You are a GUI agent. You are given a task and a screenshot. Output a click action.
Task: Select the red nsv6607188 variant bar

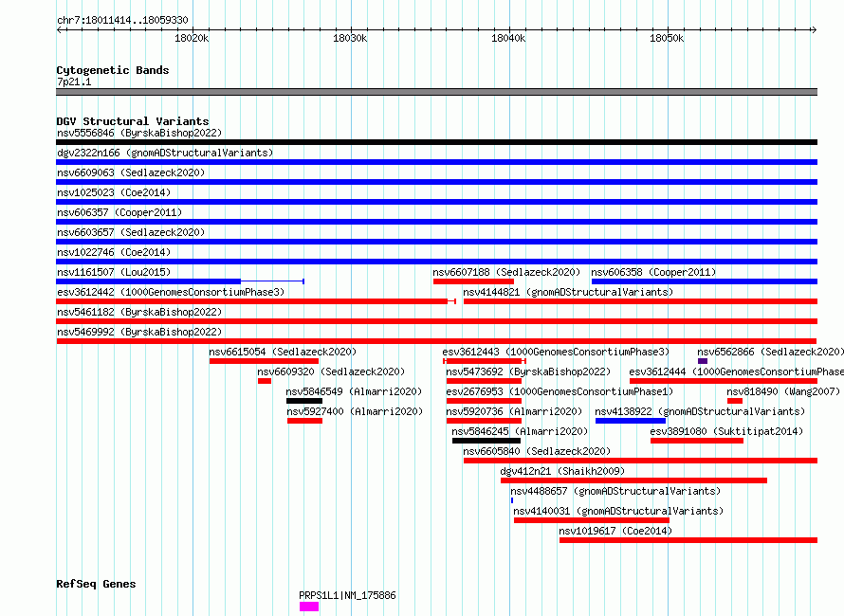[473, 281]
